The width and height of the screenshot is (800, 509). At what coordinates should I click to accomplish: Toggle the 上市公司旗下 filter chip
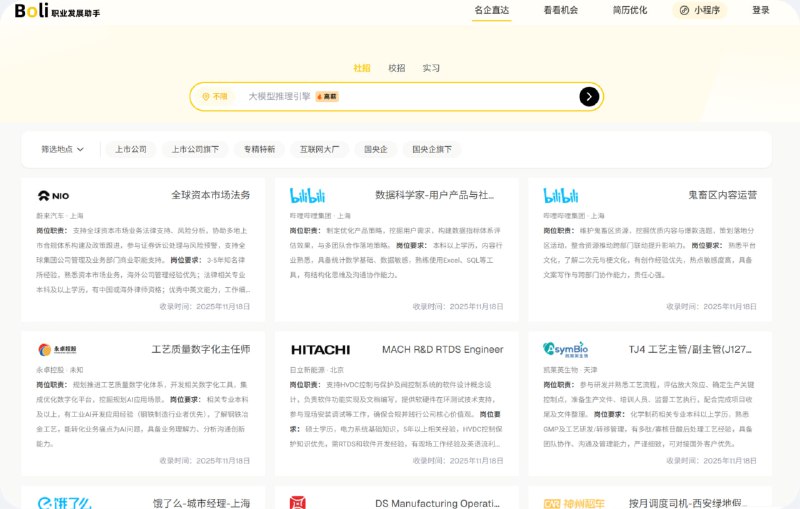pyautogui.click(x=195, y=149)
